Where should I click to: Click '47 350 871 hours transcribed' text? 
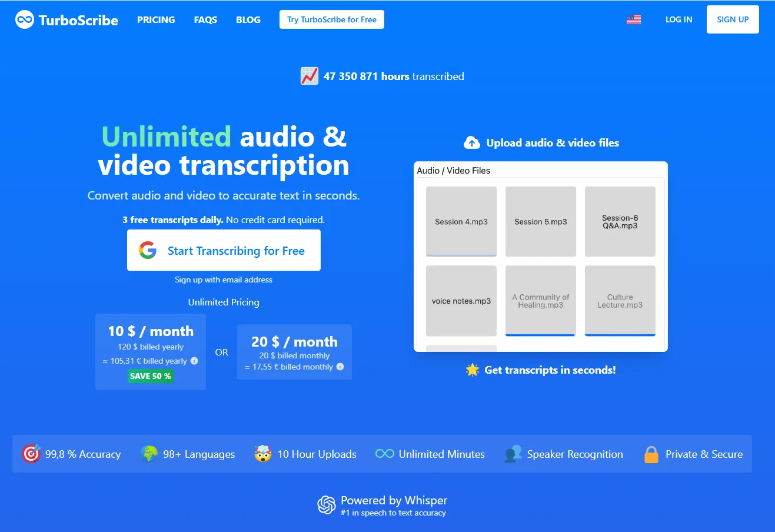coord(394,77)
